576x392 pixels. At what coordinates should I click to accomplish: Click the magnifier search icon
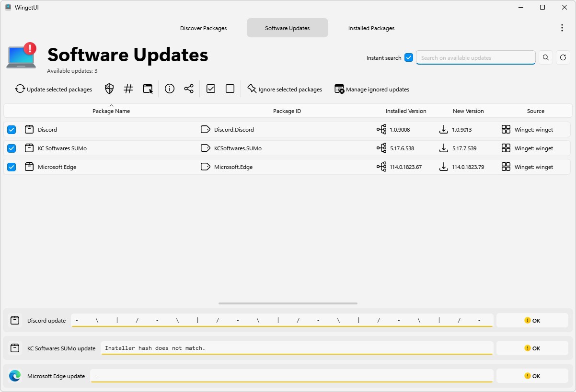[546, 57]
